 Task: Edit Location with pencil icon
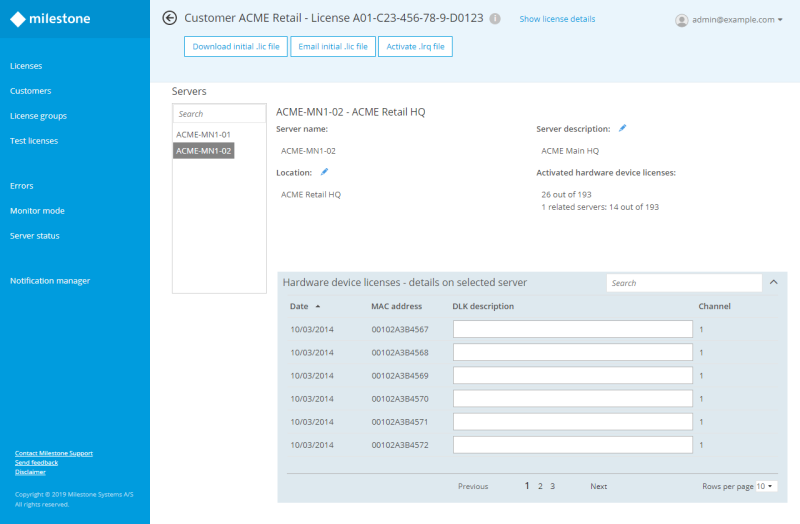(324, 172)
